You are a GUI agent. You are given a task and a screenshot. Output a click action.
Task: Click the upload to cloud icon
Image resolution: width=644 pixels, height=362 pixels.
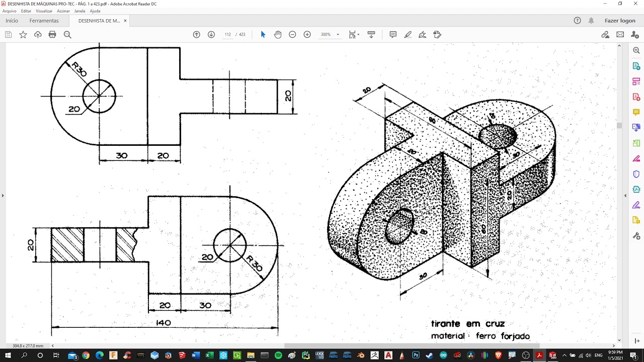(x=38, y=35)
